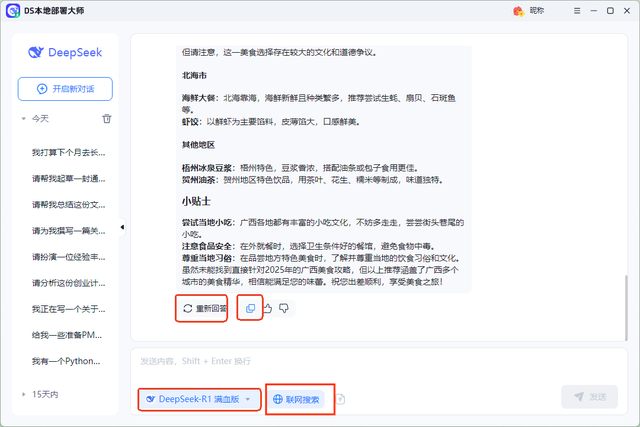The height and width of the screenshot is (427, 640).
Task: Dislike the answer with thumbs-down icon
Action: pos(284,308)
